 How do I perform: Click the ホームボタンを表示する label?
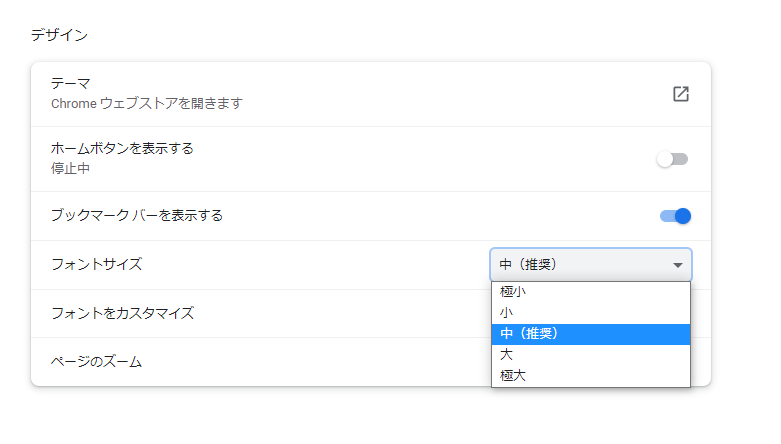(x=122, y=148)
